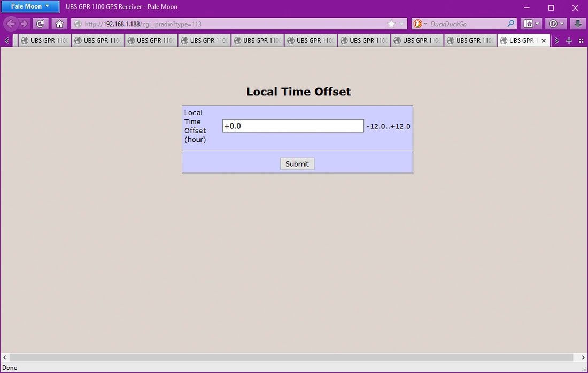Open the bookmarks menu button
588x373 pixels.
532,24
